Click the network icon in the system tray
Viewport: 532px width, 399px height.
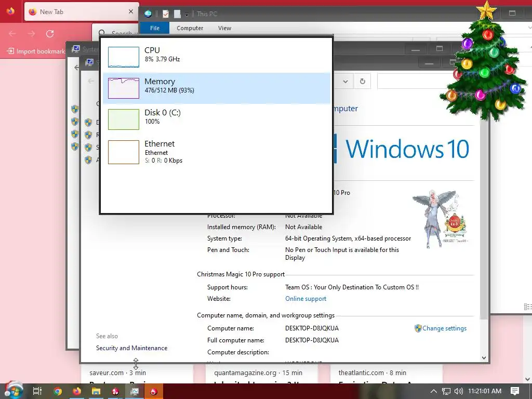(x=446, y=391)
